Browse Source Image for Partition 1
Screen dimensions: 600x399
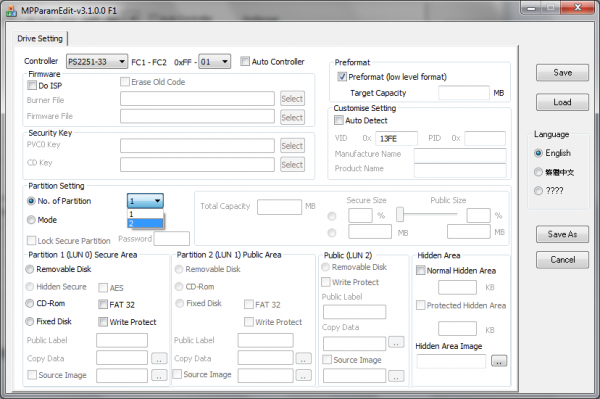(x=159, y=375)
